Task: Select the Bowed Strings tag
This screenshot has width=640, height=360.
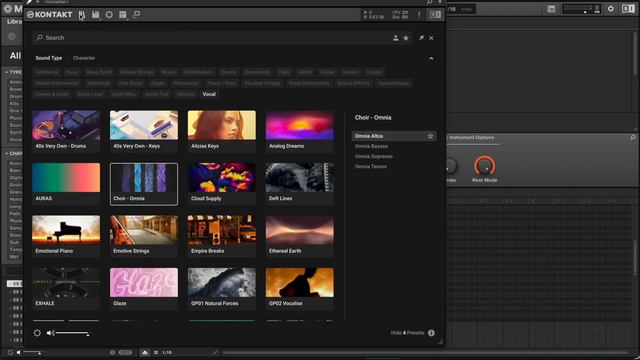Action: click(x=137, y=72)
